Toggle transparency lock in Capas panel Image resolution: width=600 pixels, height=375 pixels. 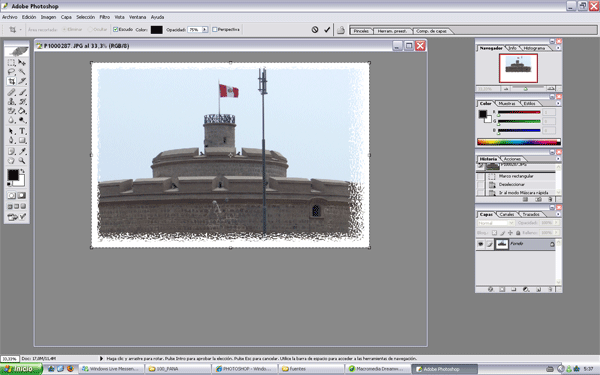pyautogui.click(x=494, y=233)
